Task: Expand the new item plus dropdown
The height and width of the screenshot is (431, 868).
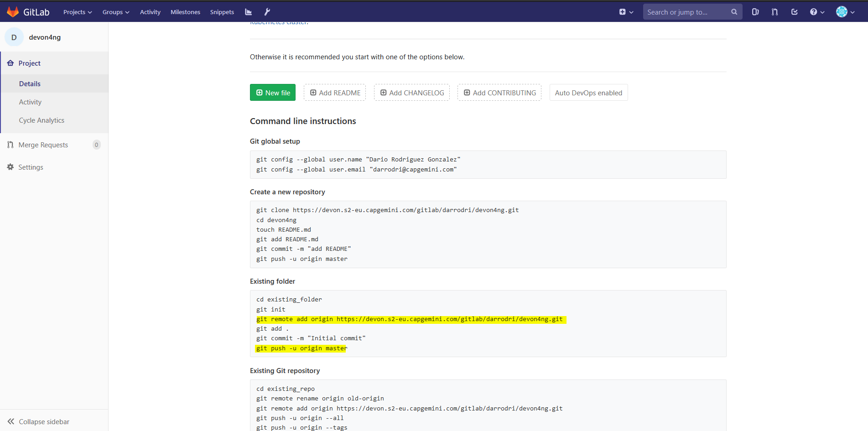Action: click(626, 12)
